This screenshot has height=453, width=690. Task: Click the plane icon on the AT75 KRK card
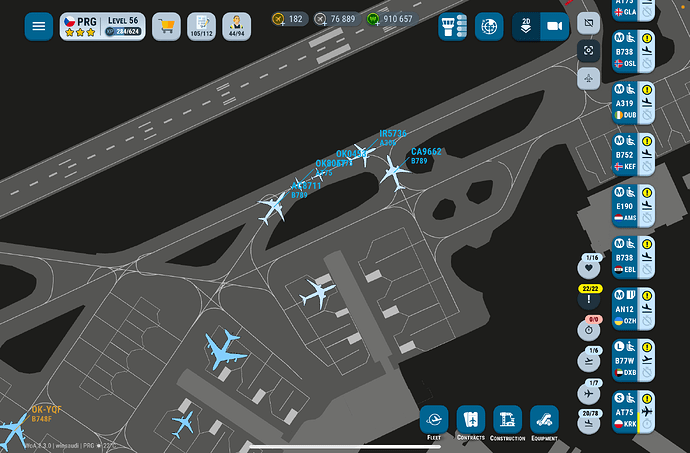(646, 411)
